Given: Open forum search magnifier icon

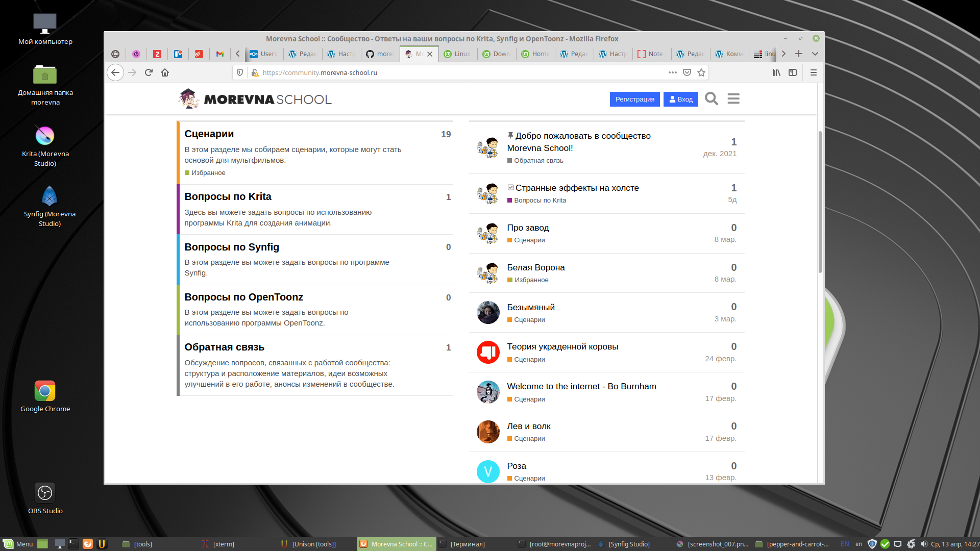Looking at the screenshot, I should [x=712, y=98].
